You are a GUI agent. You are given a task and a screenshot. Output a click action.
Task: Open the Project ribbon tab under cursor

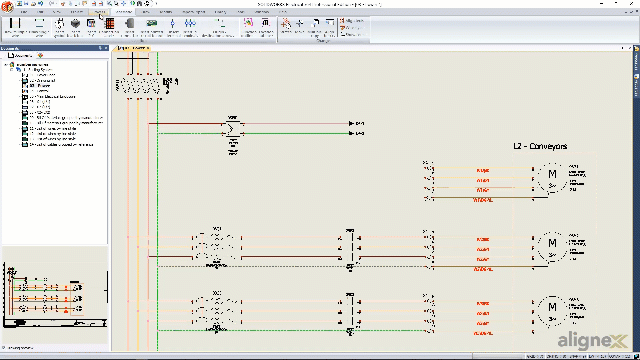[x=99, y=12]
